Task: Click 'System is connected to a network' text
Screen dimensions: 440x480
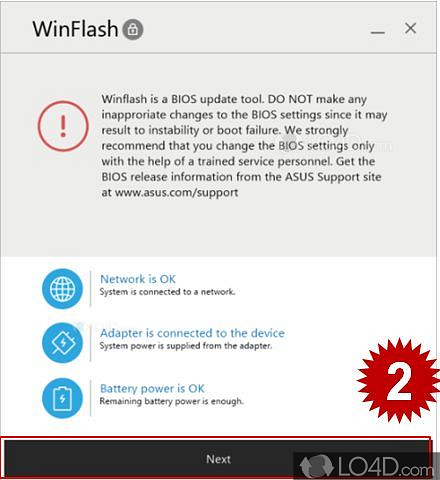Action: coord(167,292)
